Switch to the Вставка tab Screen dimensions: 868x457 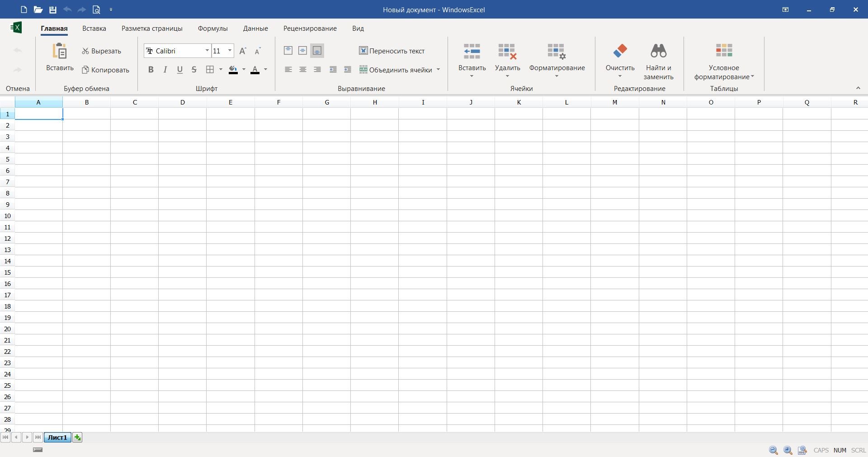(94, 29)
